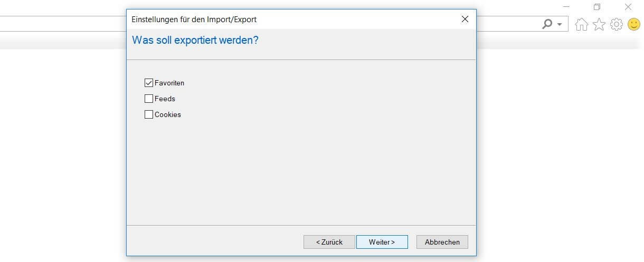Open the Tools gear icon
644x262 pixels.
[617, 24]
